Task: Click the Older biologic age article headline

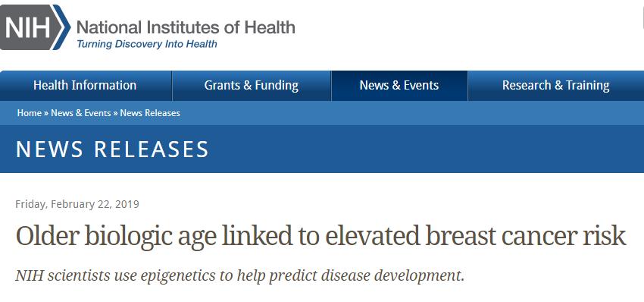Action: (x=320, y=236)
